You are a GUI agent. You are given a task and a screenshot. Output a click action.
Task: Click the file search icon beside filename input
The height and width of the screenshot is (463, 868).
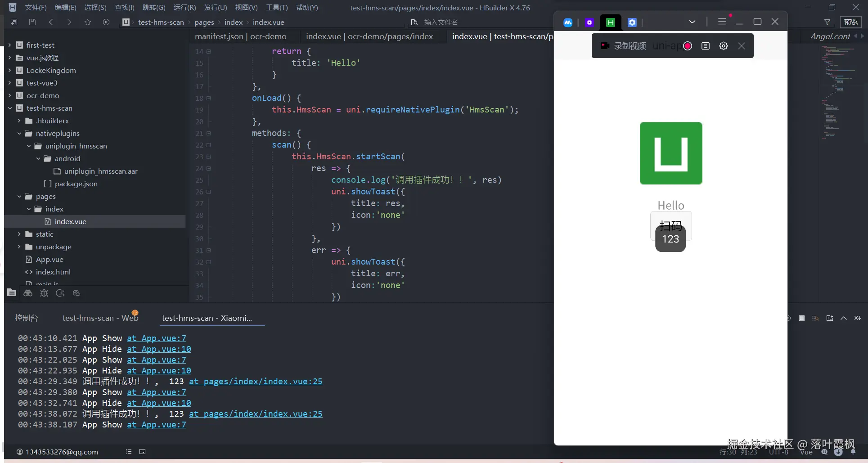click(x=414, y=22)
